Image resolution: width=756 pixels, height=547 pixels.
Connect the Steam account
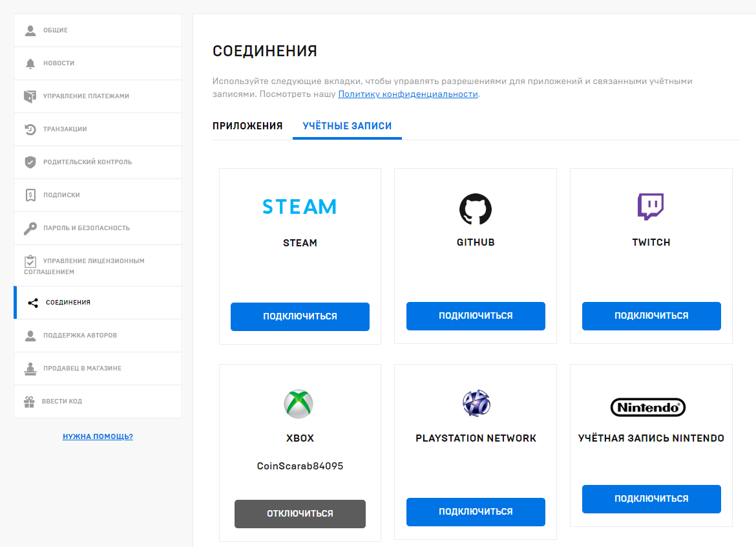(x=300, y=316)
